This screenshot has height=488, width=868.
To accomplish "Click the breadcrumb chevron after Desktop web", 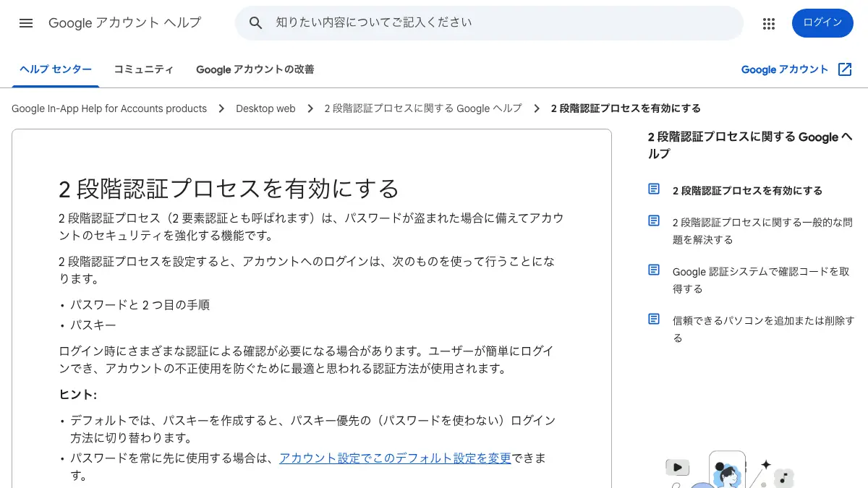I will click(310, 108).
